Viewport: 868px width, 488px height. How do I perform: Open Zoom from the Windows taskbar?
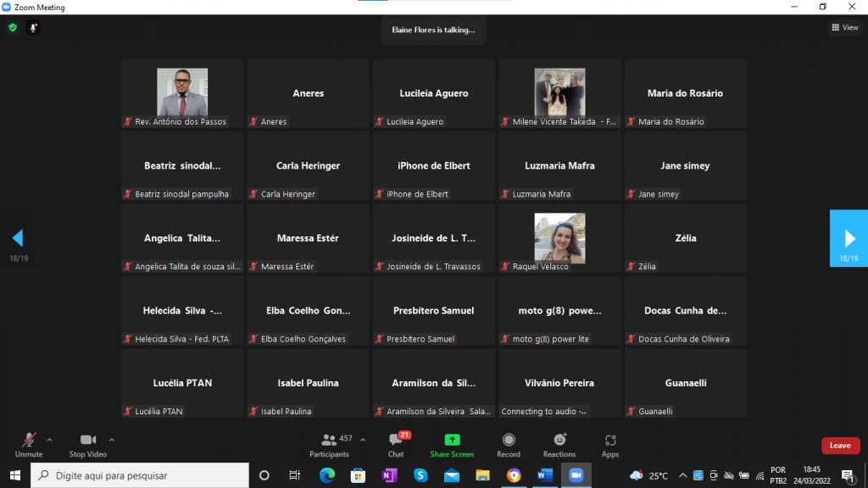pyautogui.click(x=576, y=475)
